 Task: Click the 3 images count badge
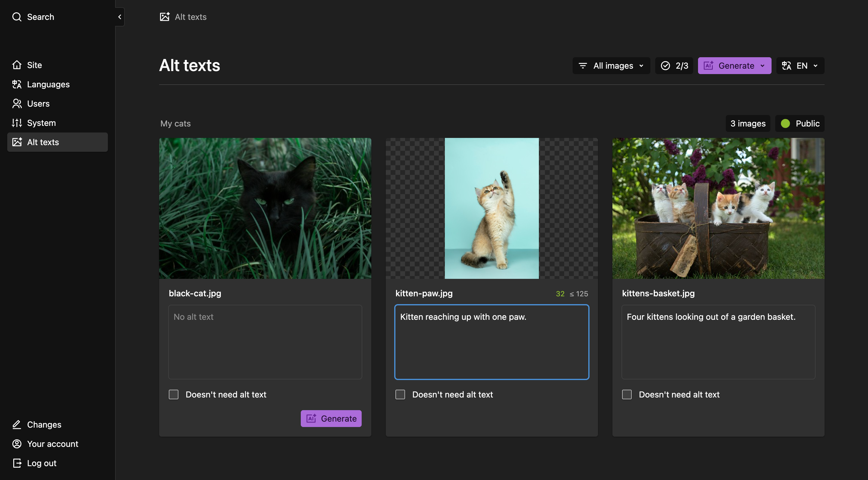[x=748, y=123]
